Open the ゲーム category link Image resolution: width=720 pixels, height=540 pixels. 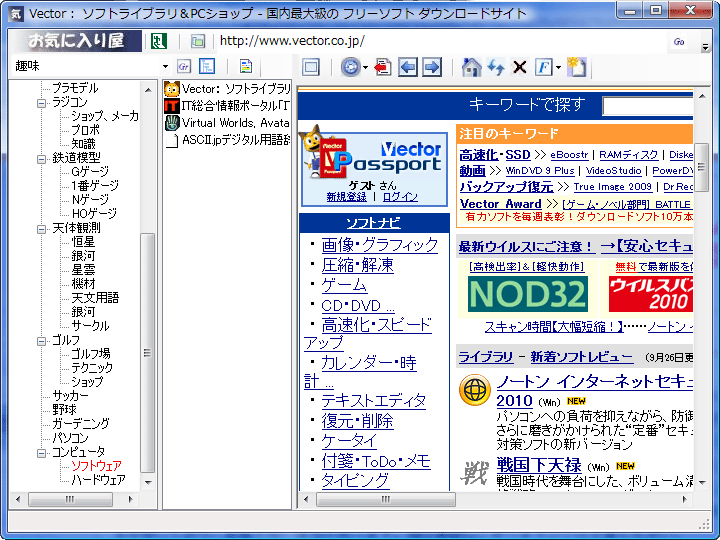(344, 285)
